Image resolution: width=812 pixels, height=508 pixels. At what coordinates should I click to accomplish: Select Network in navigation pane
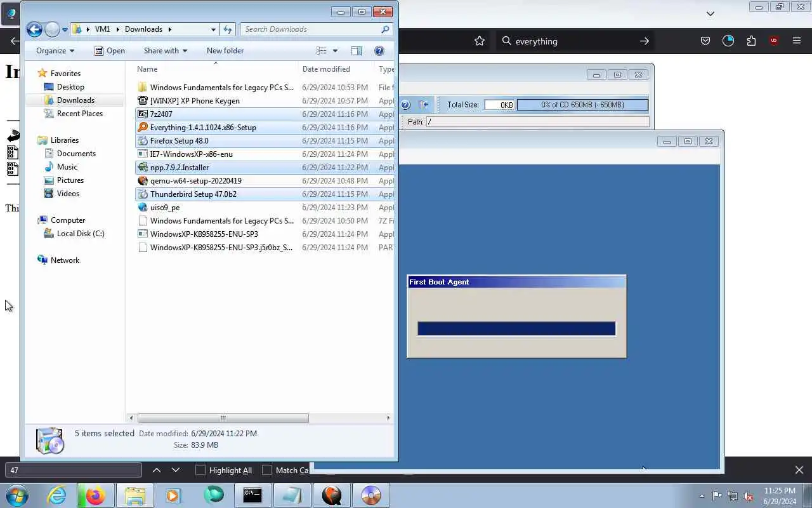pos(65,260)
